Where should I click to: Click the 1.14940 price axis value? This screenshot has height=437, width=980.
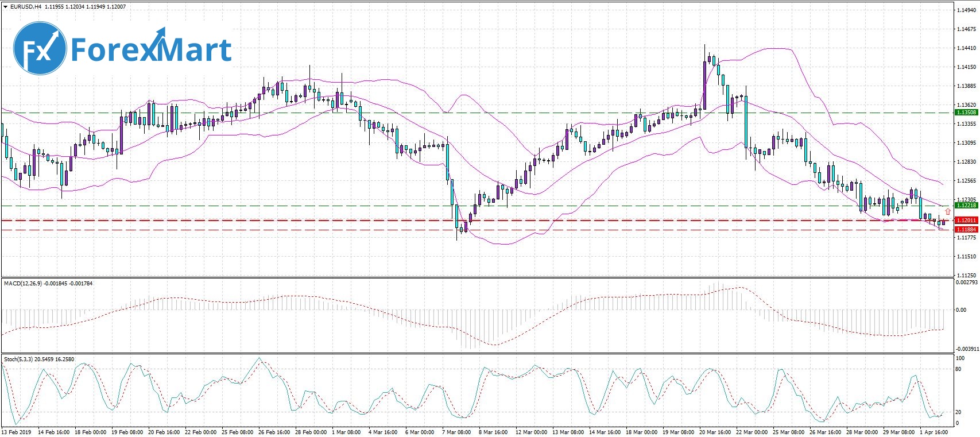click(x=967, y=10)
